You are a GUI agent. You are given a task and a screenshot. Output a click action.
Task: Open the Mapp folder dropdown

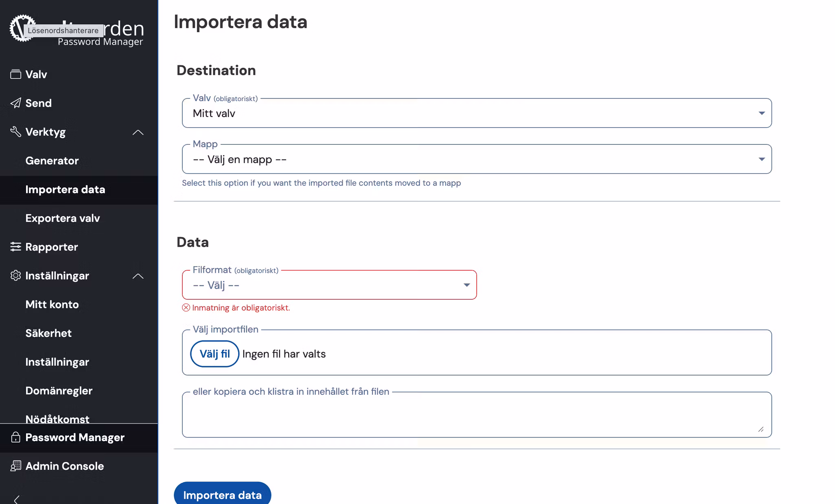[476, 159]
